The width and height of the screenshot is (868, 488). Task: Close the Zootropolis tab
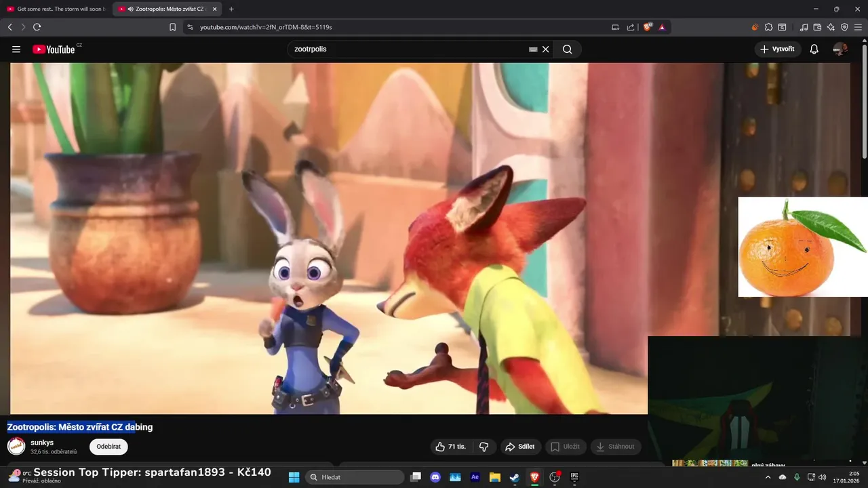tap(214, 9)
